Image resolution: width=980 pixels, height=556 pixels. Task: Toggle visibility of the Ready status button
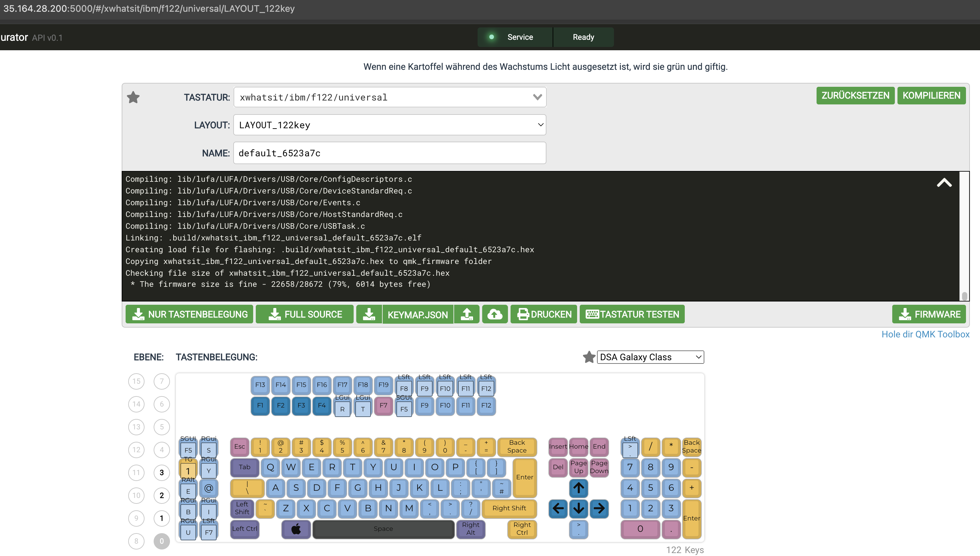click(583, 37)
